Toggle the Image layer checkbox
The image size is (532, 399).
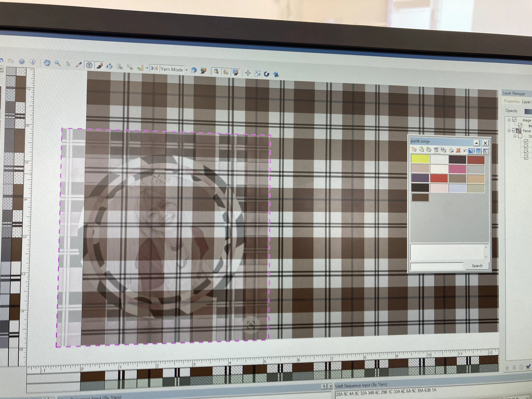(514, 120)
